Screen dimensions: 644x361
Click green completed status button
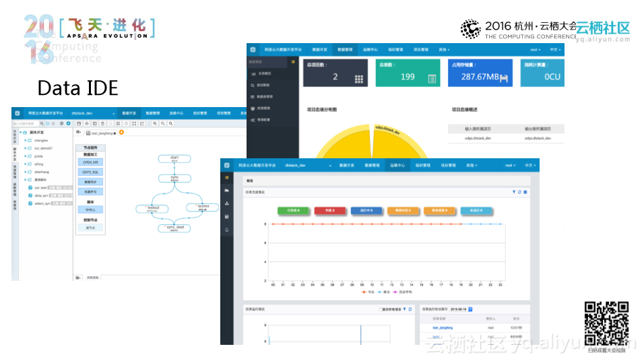[293, 210]
